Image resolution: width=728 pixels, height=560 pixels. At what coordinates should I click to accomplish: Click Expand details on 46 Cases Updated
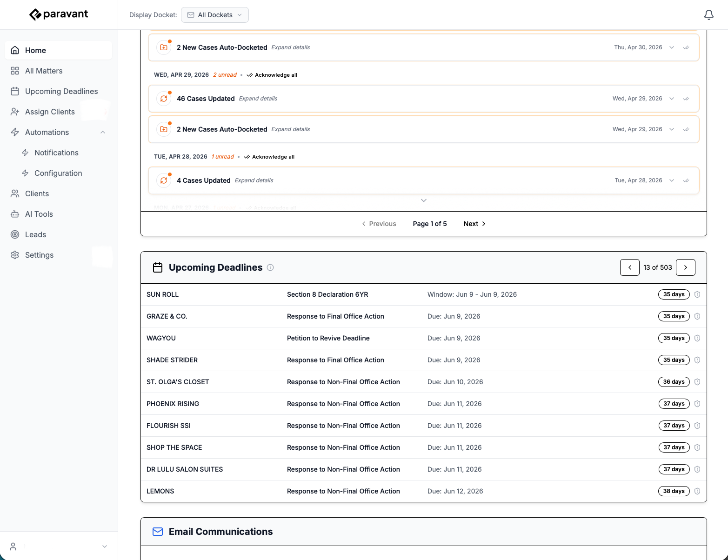(x=258, y=99)
